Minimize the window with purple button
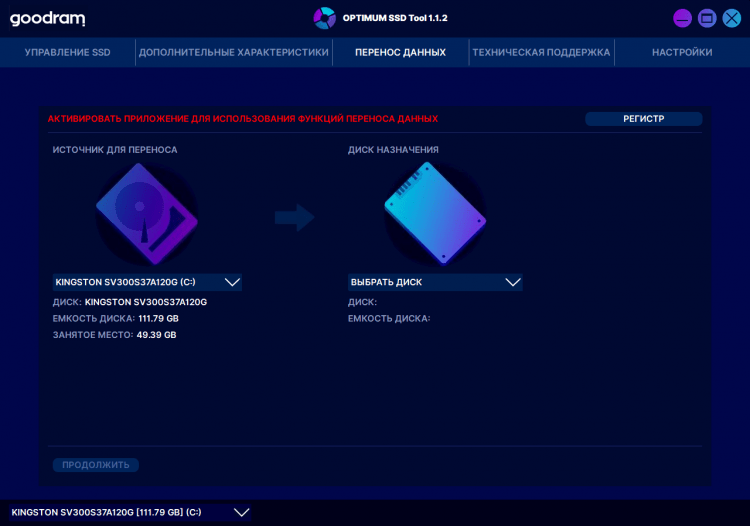 (x=682, y=19)
